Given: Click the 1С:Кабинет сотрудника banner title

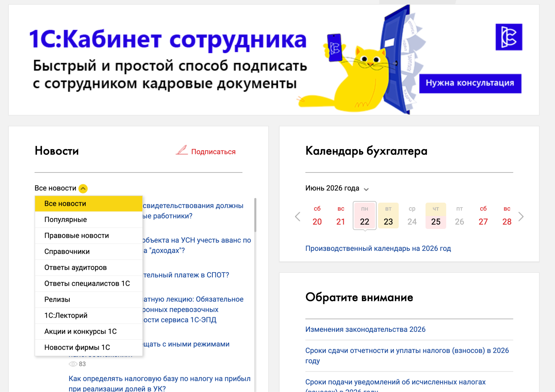Looking at the screenshot, I should tap(168, 40).
